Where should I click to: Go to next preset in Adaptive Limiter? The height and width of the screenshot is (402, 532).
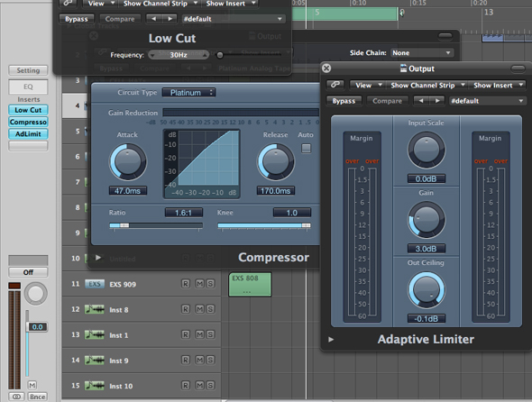click(x=437, y=101)
